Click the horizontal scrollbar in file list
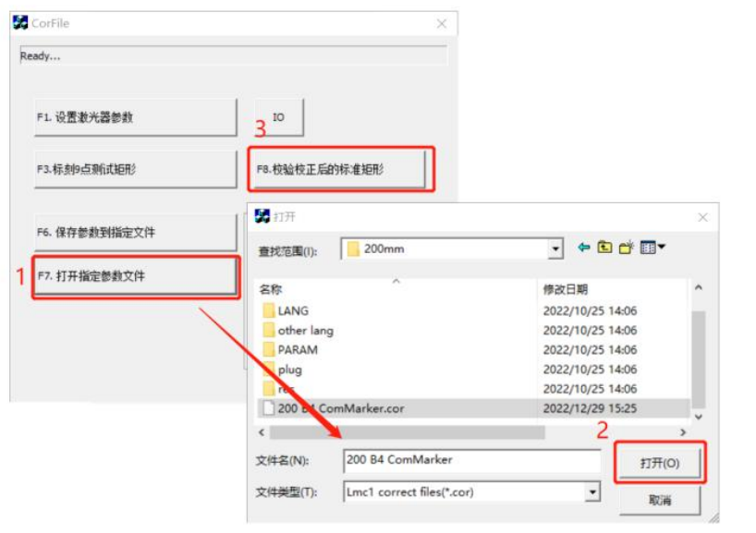 [x=407, y=432]
